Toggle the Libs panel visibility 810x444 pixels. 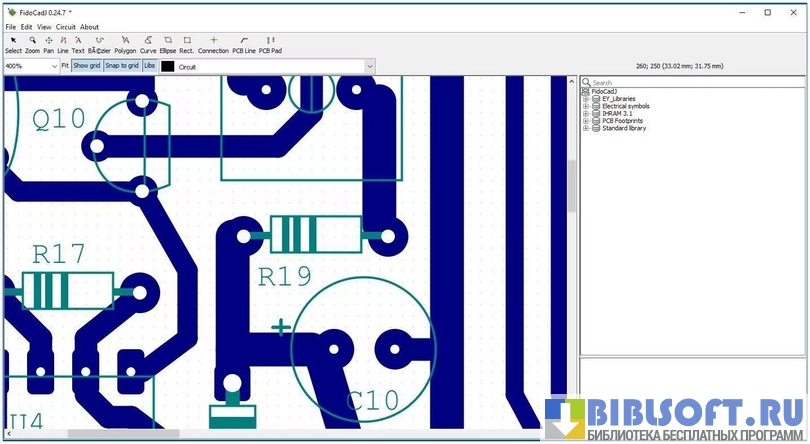click(149, 66)
